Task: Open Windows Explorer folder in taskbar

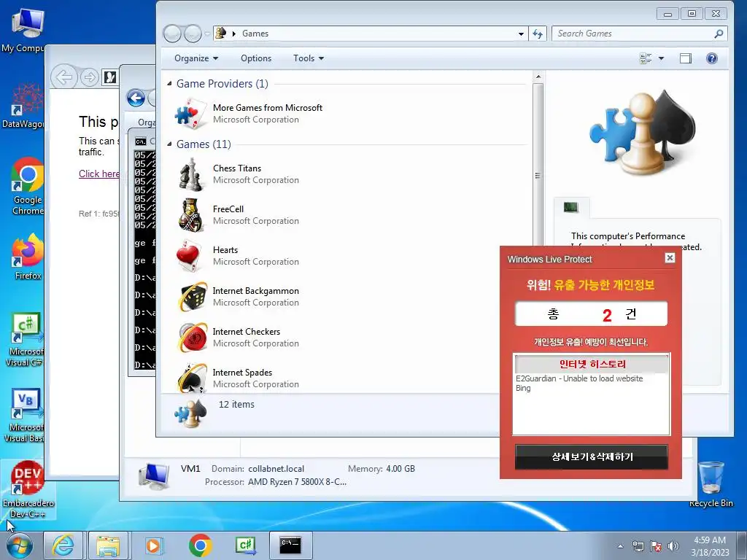Action: [x=108, y=545]
